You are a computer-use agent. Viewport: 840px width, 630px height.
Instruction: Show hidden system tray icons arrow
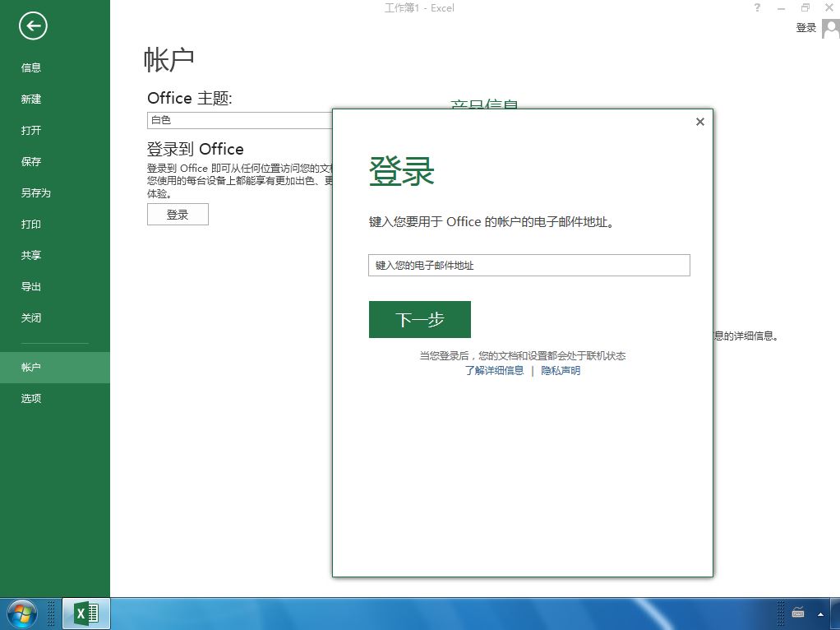point(820,614)
